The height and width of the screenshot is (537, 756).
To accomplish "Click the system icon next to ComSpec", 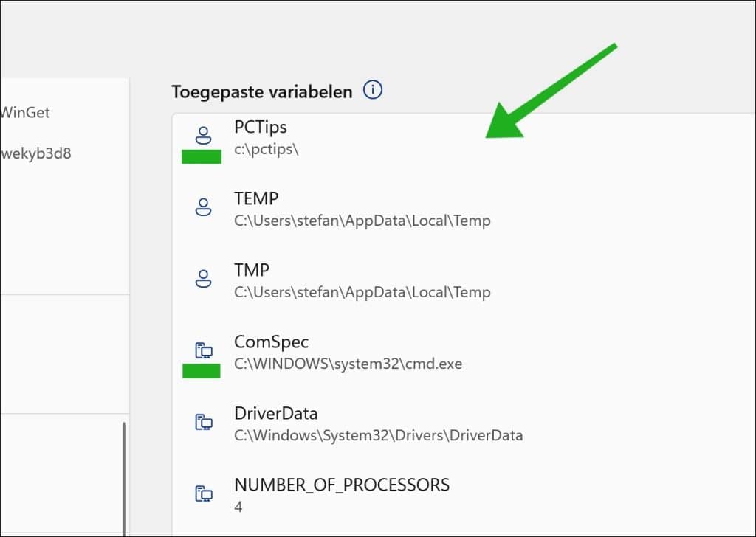I will pos(204,350).
